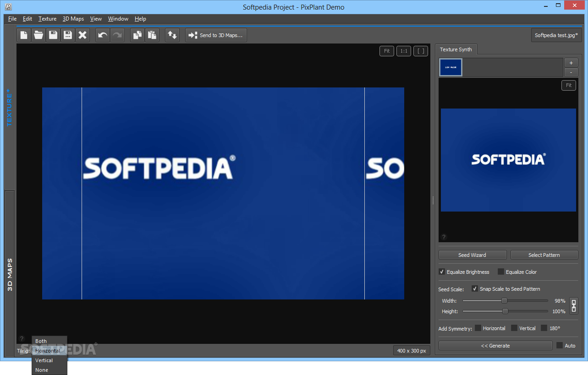Click Select Pattern button
Image resolution: width=588 pixels, height=375 pixels.
(x=544, y=255)
